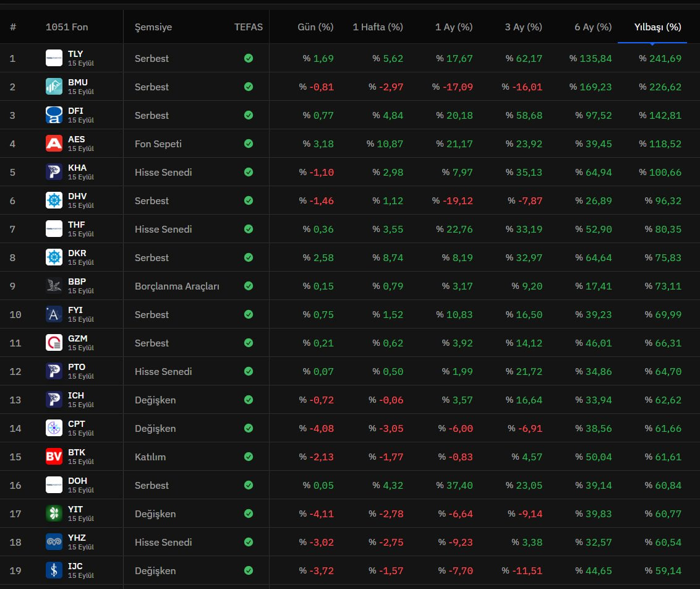Open the TLY fund logo
The height and width of the screenshot is (589, 700).
(x=54, y=58)
